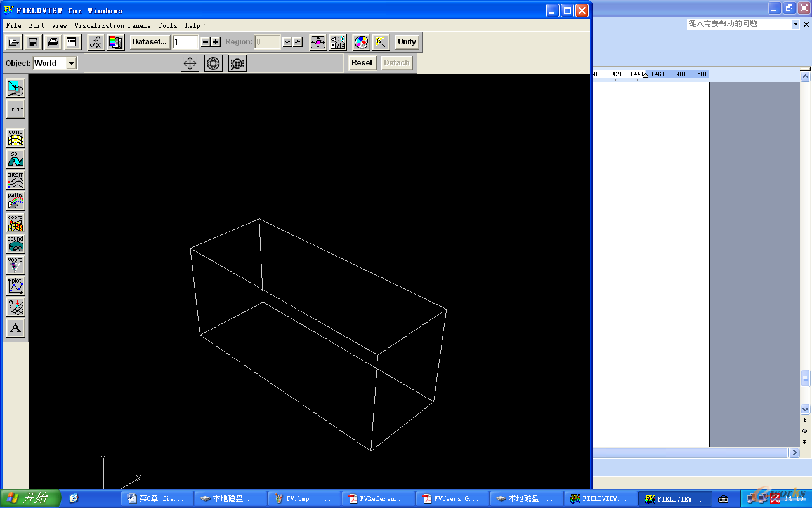Toggle the zoom mode button
The height and width of the screenshot is (508, 812).
pyautogui.click(x=237, y=63)
